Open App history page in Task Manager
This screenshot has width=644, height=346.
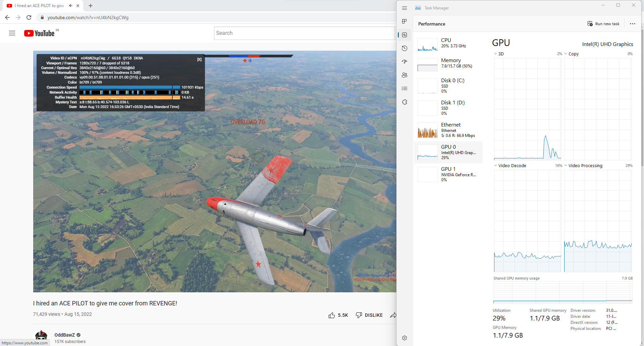coord(405,48)
